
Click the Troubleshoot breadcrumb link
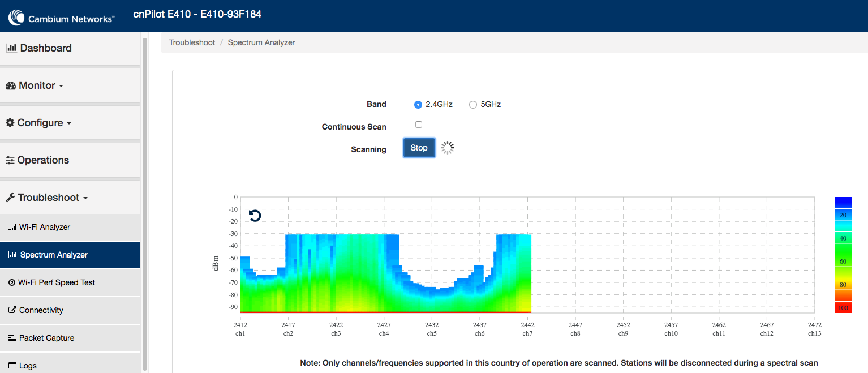click(192, 42)
